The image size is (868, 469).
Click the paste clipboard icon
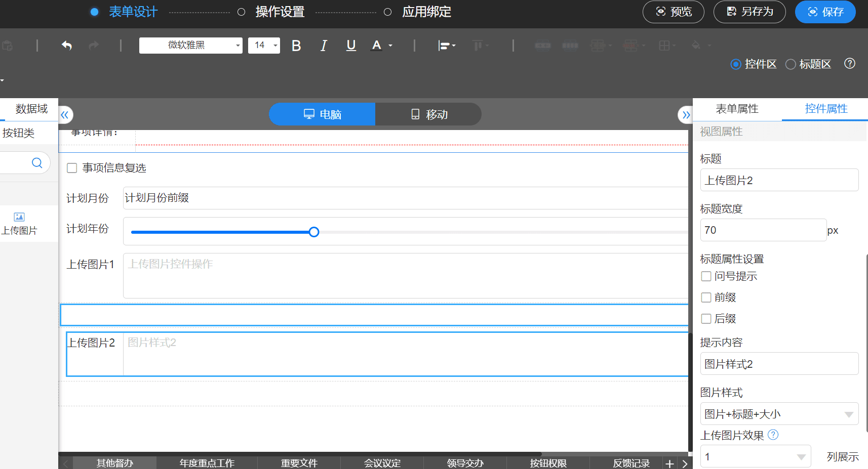point(7,46)
